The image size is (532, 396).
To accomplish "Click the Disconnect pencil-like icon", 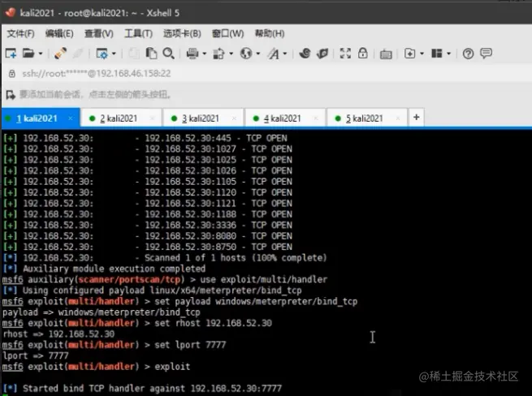I will pos(60,54).
